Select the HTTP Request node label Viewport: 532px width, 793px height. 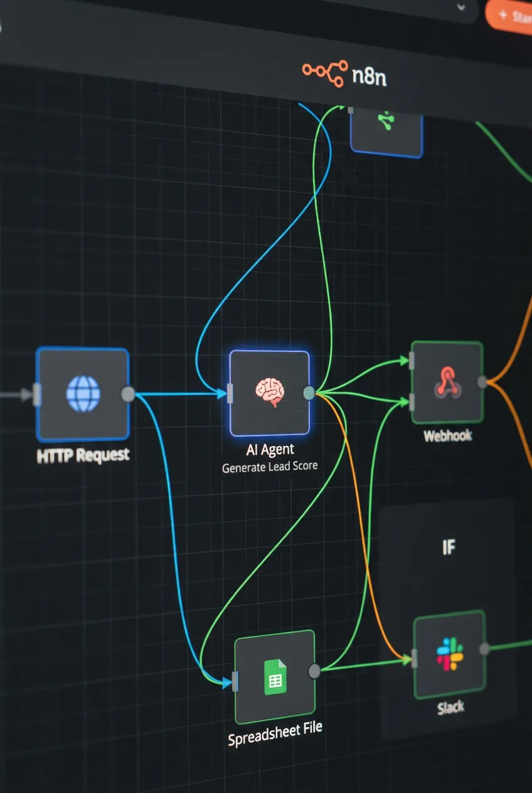pos(82,454)
